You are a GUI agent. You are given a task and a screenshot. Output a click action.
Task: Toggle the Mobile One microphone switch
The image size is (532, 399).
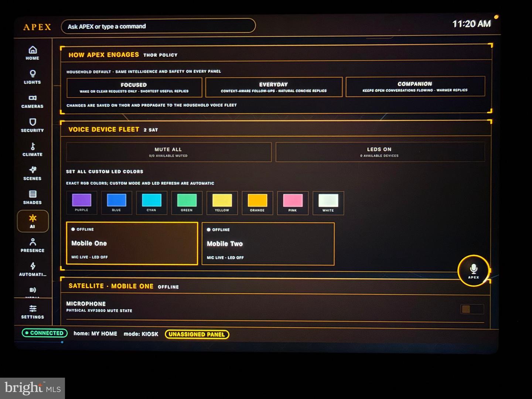(472, 309)
